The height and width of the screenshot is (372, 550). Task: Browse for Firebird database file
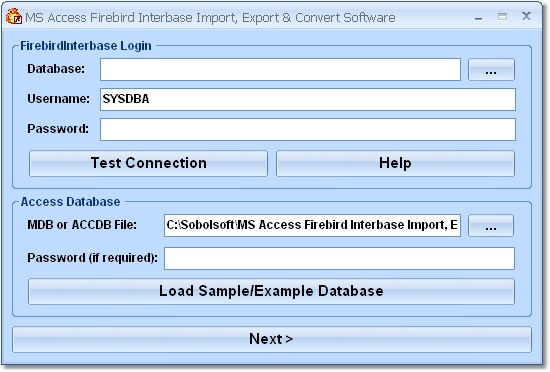pos(491,69)
